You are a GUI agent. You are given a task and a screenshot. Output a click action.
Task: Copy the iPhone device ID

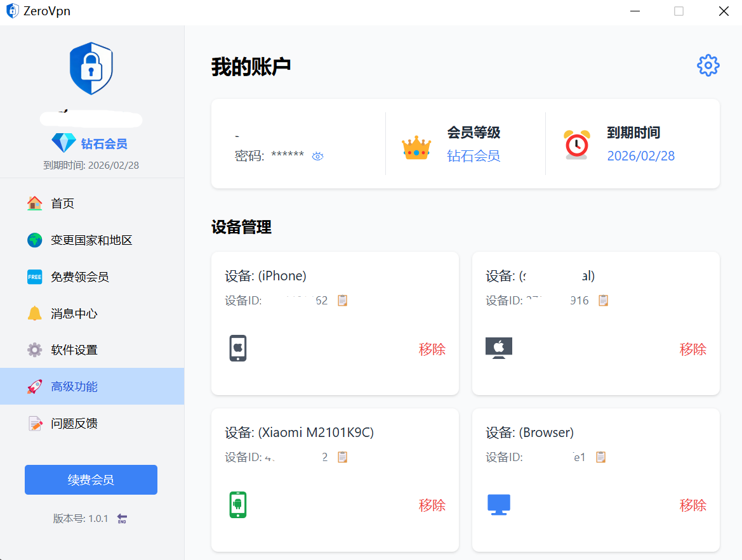pos(342,300)
